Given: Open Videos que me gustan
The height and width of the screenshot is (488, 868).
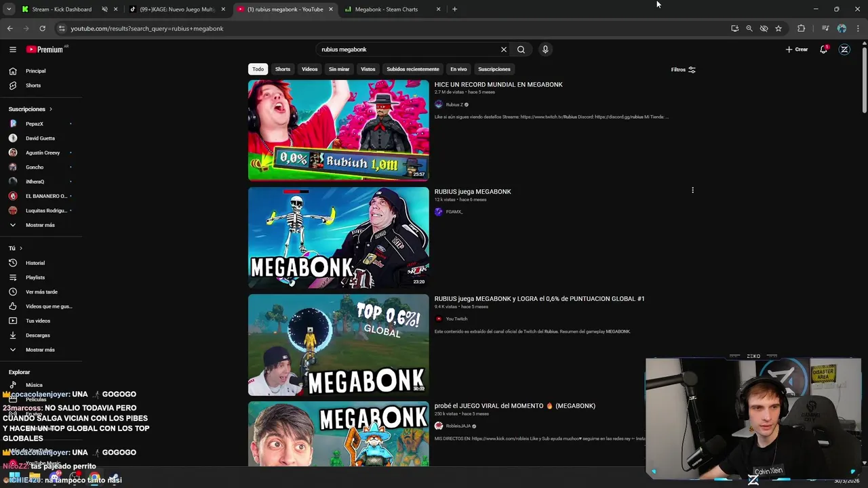Looking at the screenshot, I should click(x=41, y=306).
